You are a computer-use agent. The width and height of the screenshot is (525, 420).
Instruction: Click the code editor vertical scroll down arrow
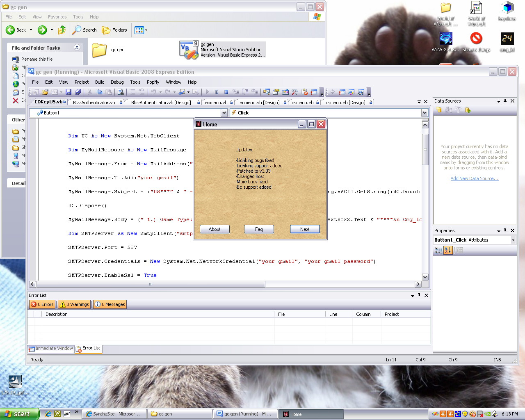[425, 277]
